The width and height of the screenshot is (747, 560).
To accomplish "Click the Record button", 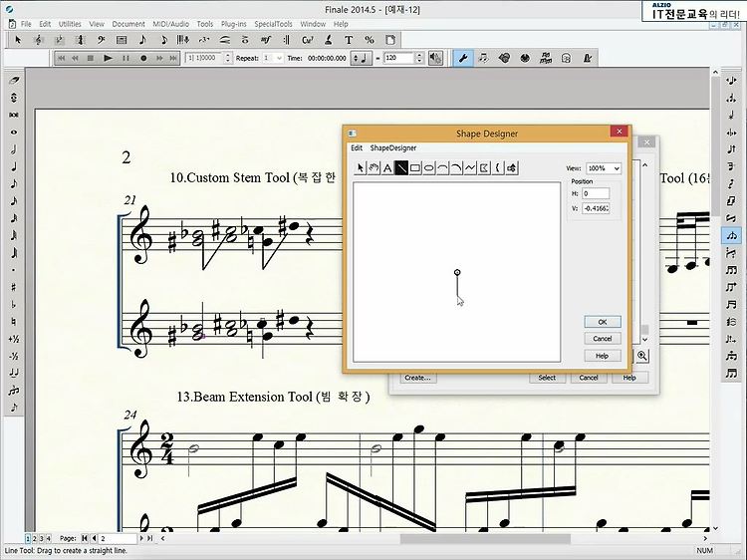I will click(x=143, y=58).
